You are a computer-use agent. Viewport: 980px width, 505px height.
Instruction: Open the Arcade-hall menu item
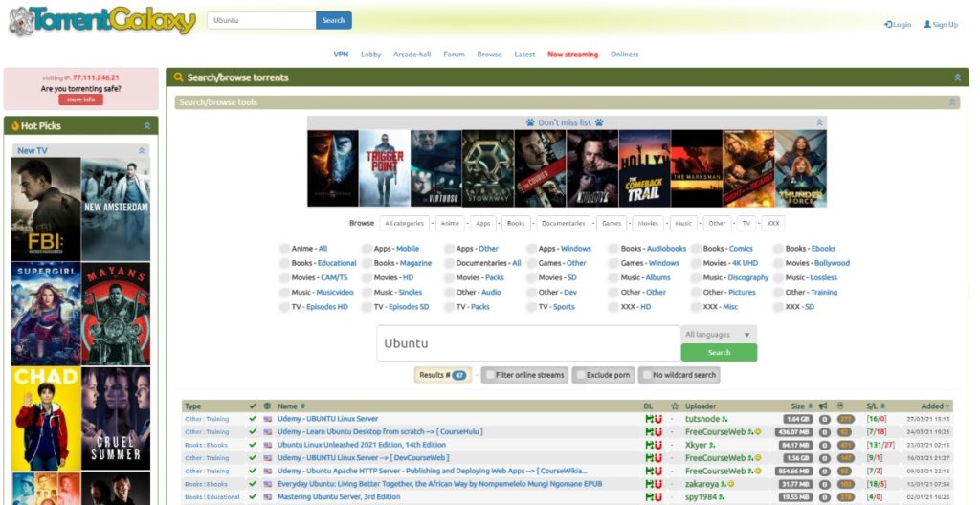412,55
